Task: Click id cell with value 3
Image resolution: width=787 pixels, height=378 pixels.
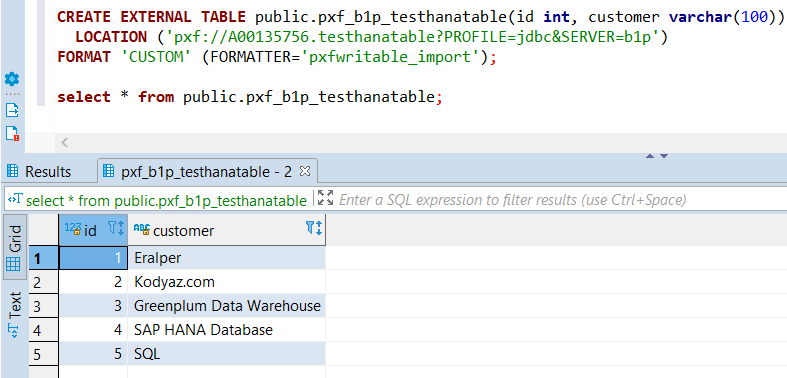Action: pos(93,306)
